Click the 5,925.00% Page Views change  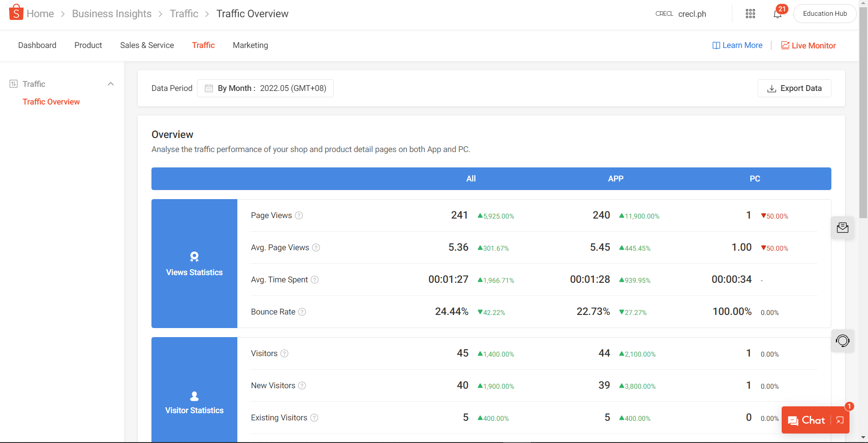click(496, 216)
